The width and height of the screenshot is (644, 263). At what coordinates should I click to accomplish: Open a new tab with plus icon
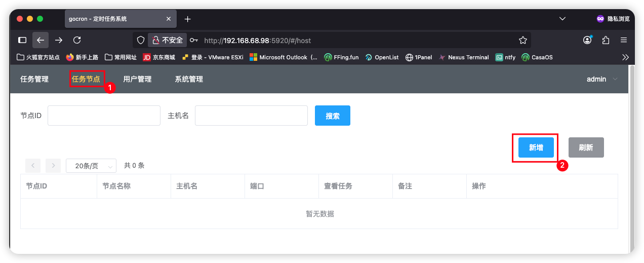click(x=187, y=19)
